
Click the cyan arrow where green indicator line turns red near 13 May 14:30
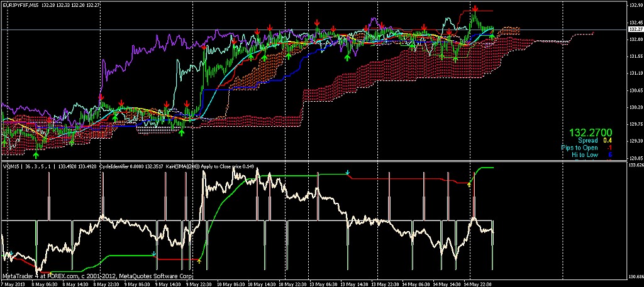click(x=347, y=173)
